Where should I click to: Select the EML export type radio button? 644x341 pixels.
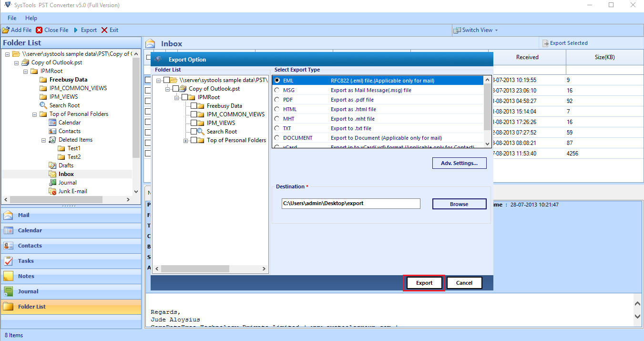277,81
